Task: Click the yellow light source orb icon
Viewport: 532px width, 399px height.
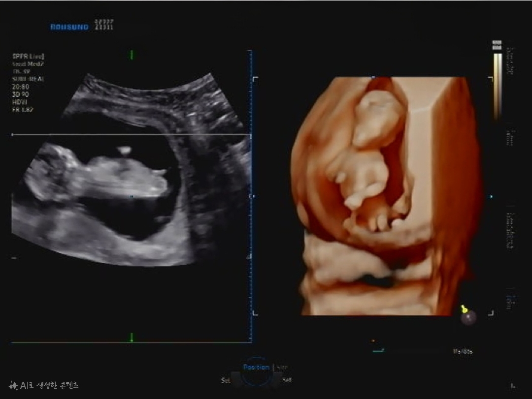Action: 468,316
